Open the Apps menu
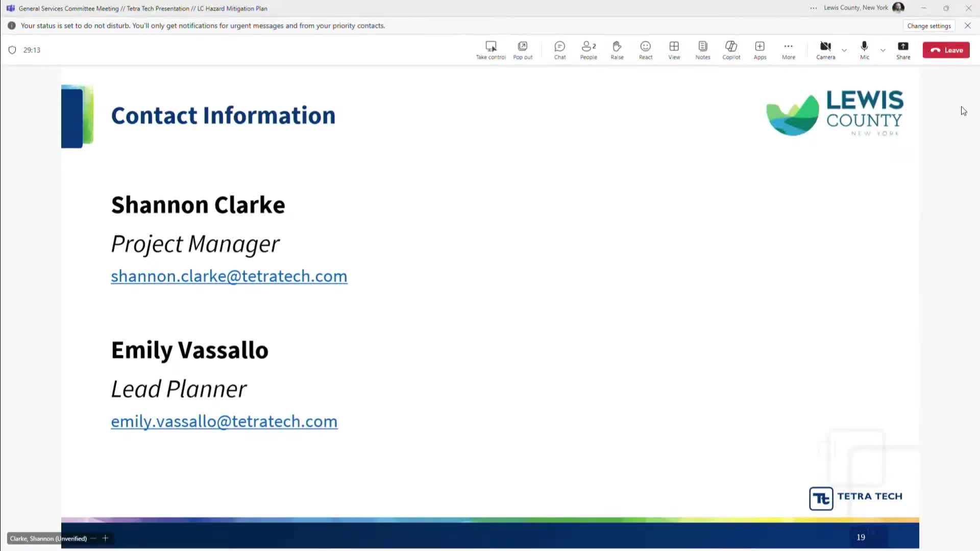The image size is (980, 551). [759, 49]
